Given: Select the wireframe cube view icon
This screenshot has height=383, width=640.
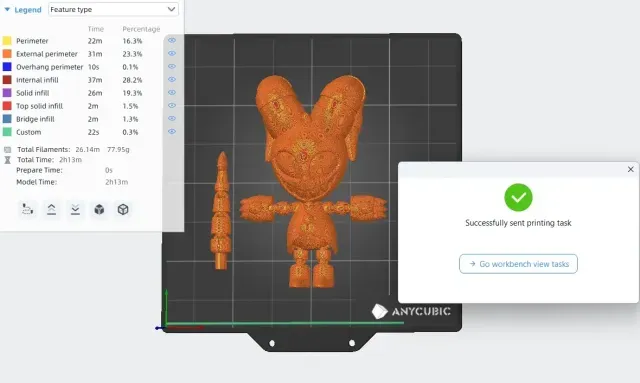Looking at the screenshot, I should pos(123,209).
